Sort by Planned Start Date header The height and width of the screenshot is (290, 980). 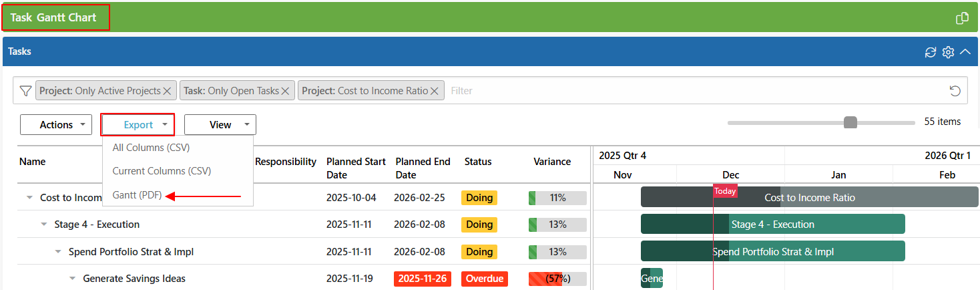click(356, 168)
